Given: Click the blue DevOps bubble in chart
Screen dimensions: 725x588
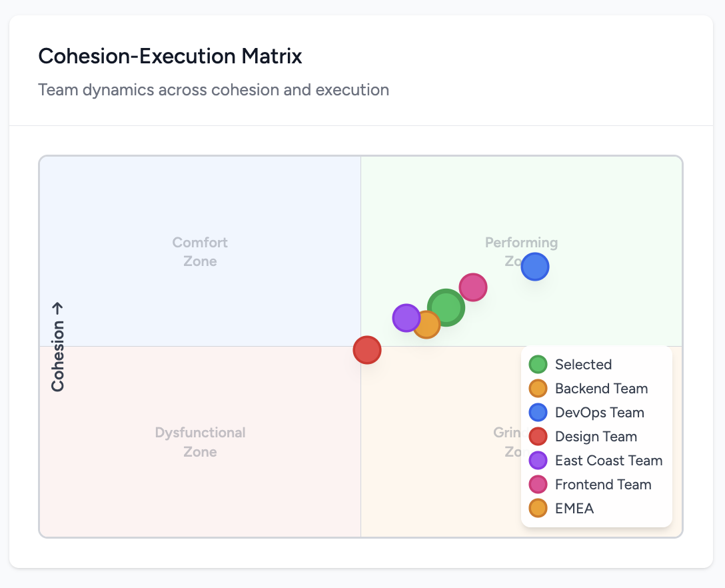Looking at the screenshot, I should point(534,267).
